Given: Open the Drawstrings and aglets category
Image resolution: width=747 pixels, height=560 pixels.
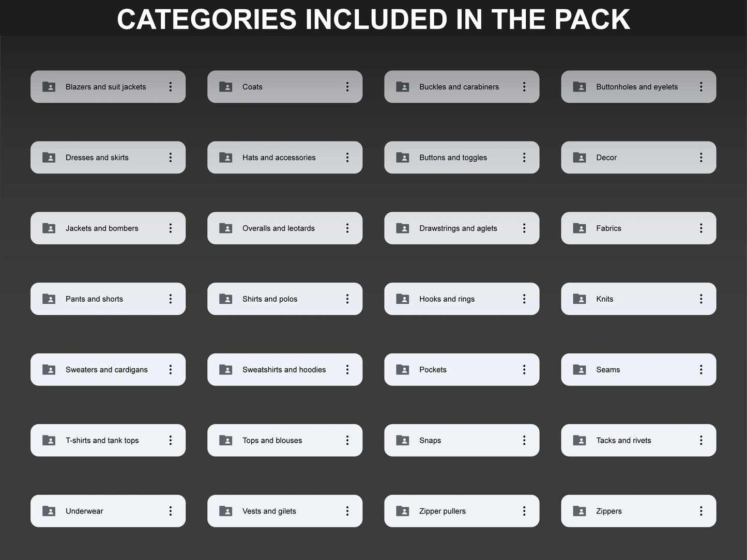Looking at the screenshot, I should (462, 228).
